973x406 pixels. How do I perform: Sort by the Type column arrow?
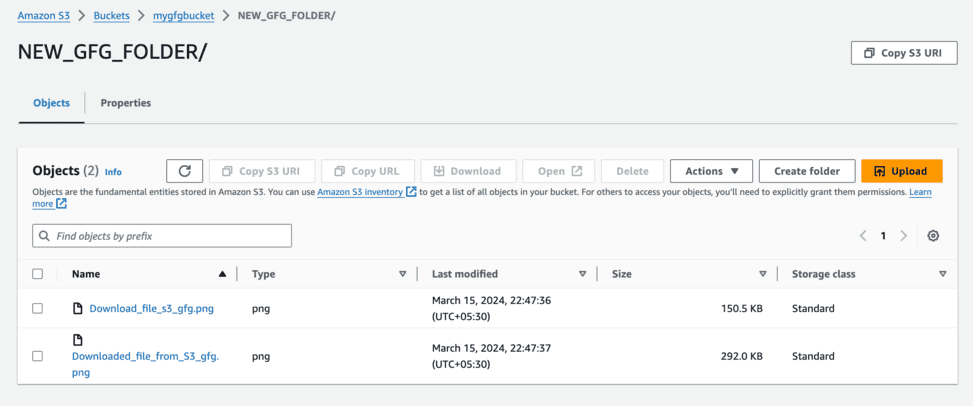[403, 274]
